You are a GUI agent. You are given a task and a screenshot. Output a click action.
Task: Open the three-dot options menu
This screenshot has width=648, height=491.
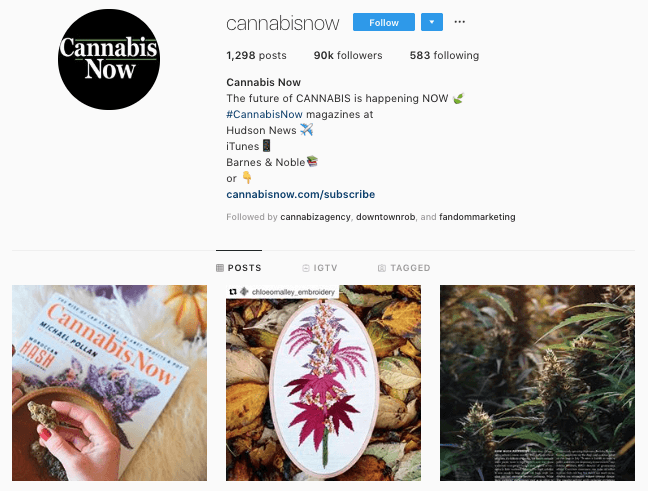(x=460, y=22)
